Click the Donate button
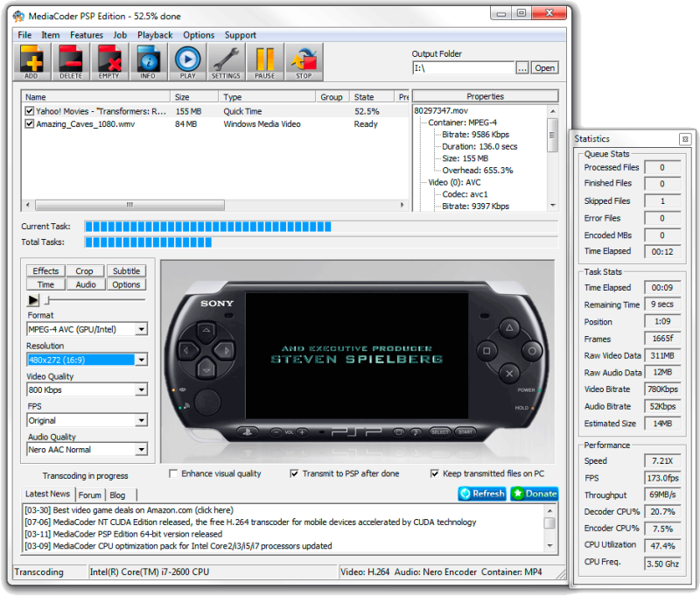This screenshot has height=596, width=700. [x=534, y=494]
